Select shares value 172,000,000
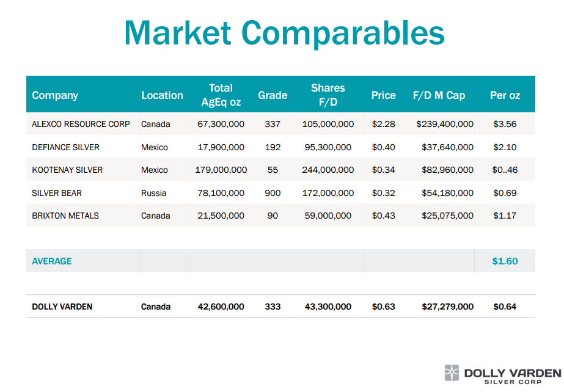Screen dimensions: 564x392 [x=328, y=193]
